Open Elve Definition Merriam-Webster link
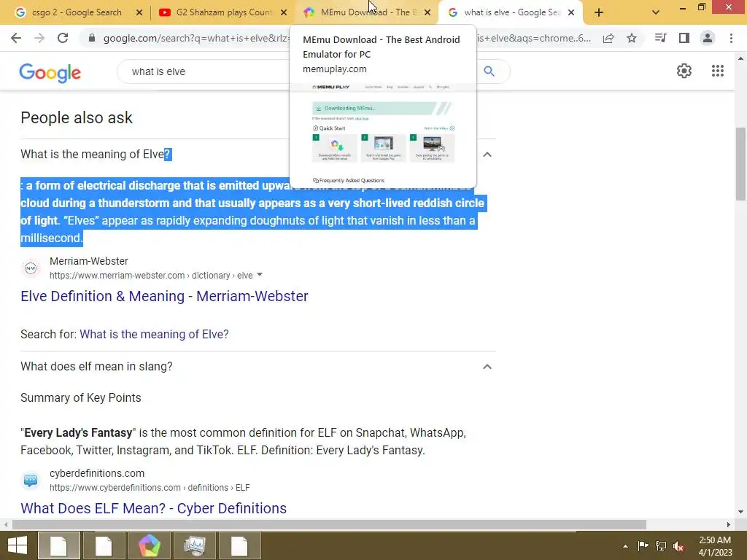Viewport: 747px width, 560px height. coord(164,296)
